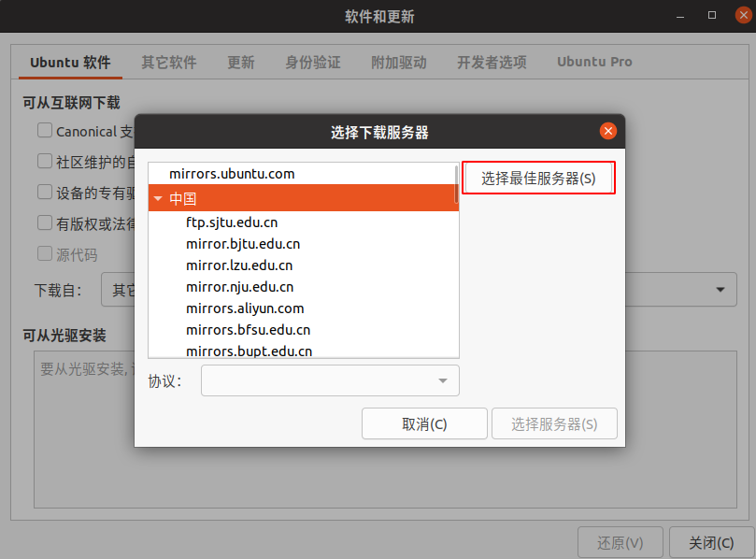Expand the 下载自 dropdown arrow
756x559 pixels.
click(x=719, y=290)
